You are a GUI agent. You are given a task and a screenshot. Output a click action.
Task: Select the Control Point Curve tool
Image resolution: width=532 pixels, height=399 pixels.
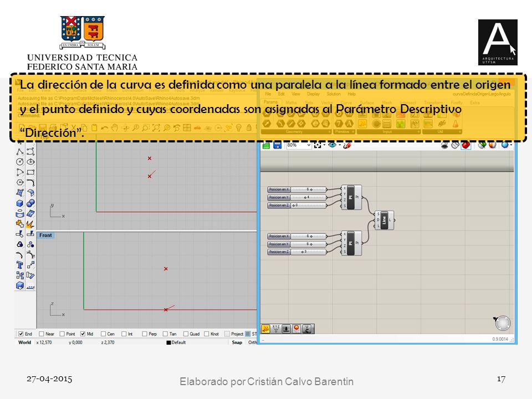click(30, 151)
